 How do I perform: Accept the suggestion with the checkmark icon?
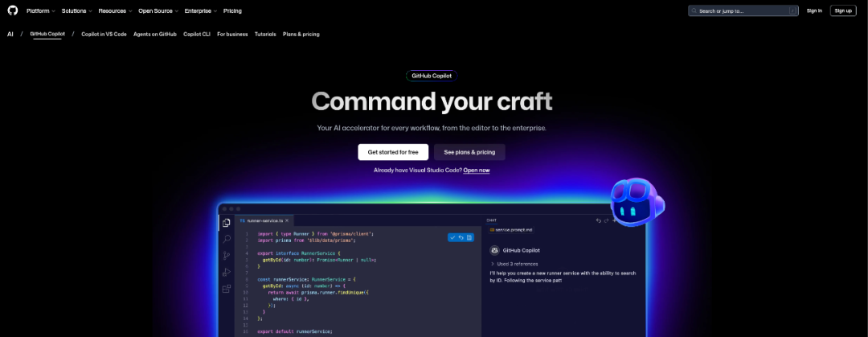tap(452, 237)
